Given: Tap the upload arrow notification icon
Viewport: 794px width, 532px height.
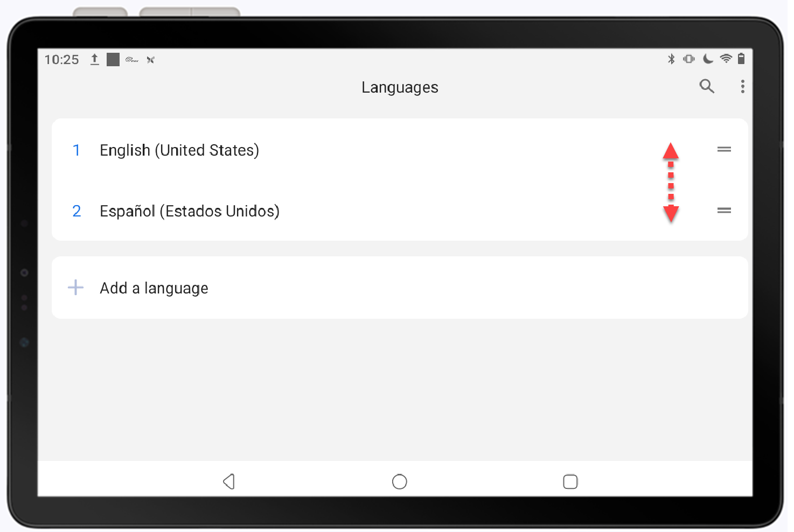Looking at the screenshot, I should click(94, 59).
